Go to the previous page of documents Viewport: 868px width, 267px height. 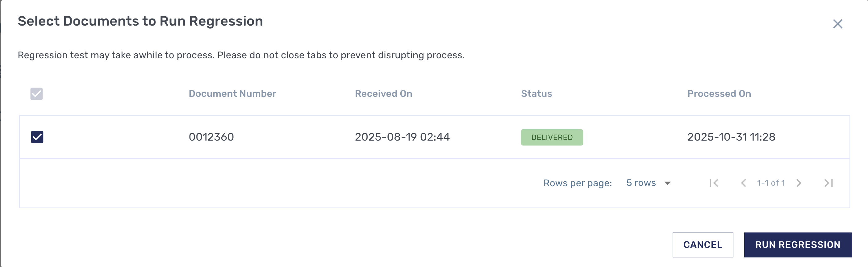pos(743,183)
